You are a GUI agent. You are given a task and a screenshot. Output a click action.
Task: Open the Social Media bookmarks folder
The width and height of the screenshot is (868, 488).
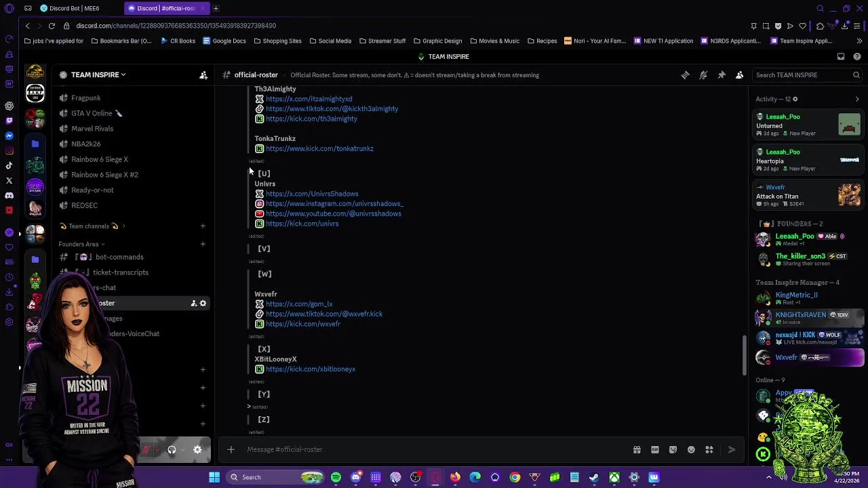[x=330, y=41]
